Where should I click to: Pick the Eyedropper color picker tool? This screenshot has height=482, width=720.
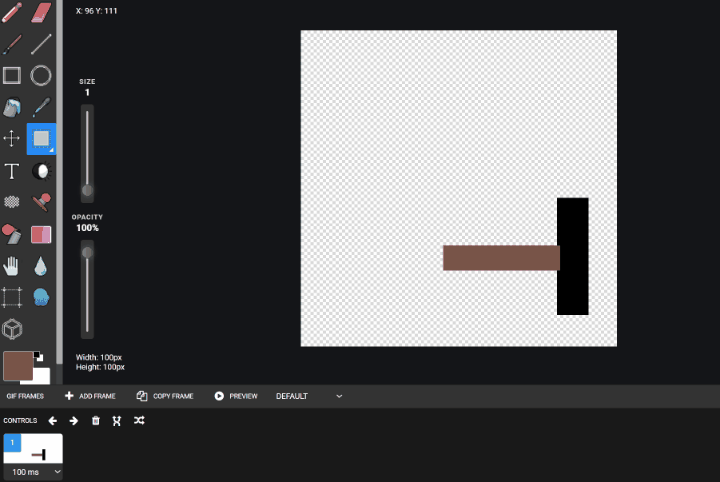[x=41, y=107]
